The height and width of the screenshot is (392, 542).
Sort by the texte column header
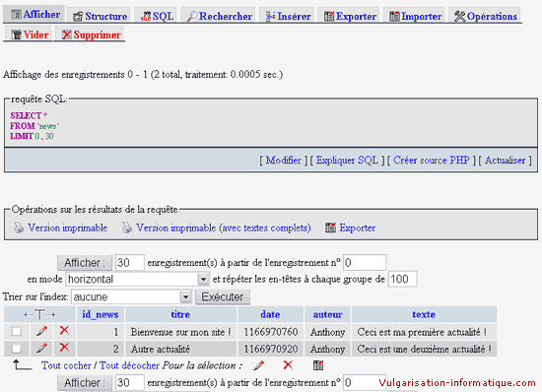(424, 314)
